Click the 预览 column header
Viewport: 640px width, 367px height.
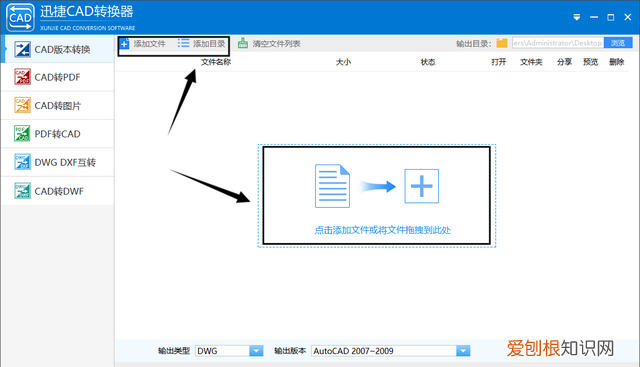(x=590, y=62)
